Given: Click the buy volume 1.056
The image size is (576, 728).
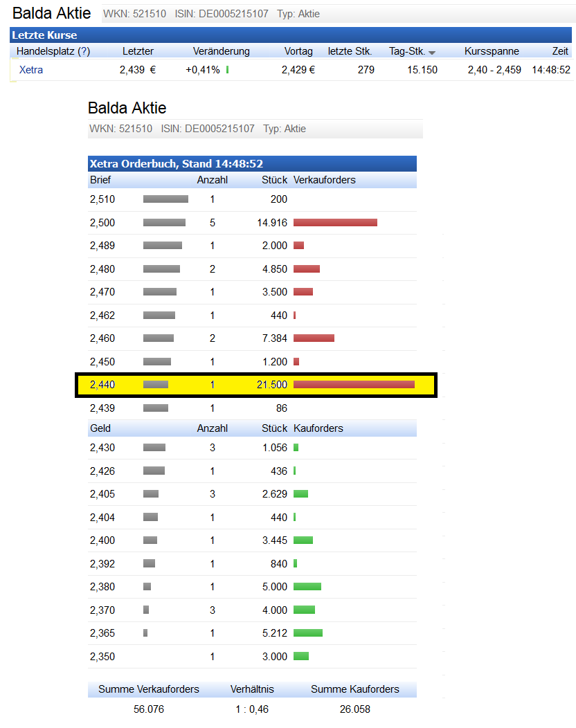Looking at the screenshot, I should pyautogui.click(x=275, y=448).
